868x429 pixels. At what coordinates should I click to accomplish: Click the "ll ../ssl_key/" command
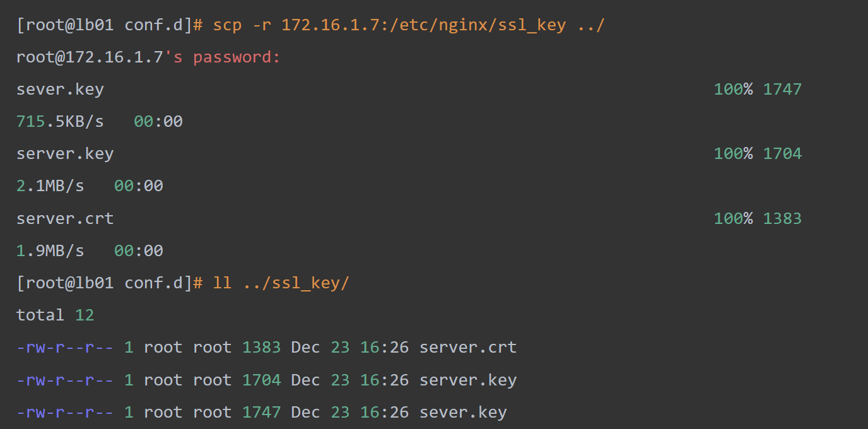click(x=281, y=283)
